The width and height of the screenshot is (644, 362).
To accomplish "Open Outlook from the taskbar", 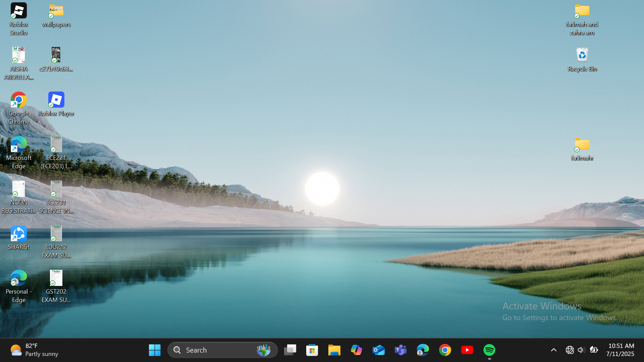I will tap(379, 350).
